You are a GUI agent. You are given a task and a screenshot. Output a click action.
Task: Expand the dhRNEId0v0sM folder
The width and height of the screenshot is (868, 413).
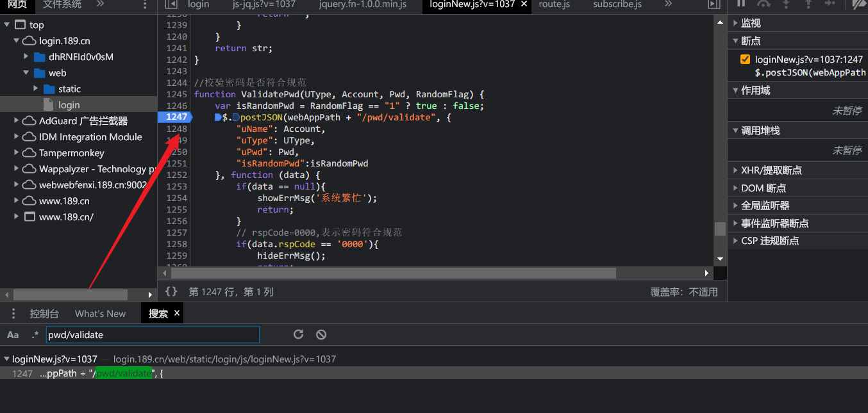coord(27,57)
